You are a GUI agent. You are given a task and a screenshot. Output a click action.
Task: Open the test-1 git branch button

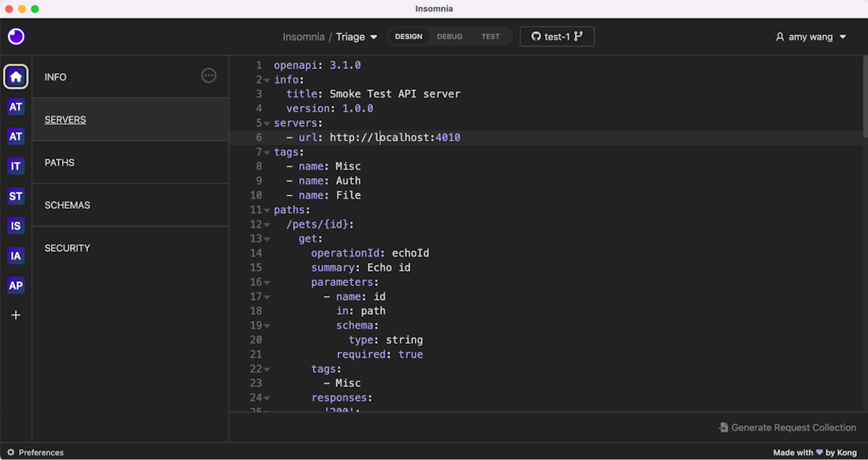[557, 37]
